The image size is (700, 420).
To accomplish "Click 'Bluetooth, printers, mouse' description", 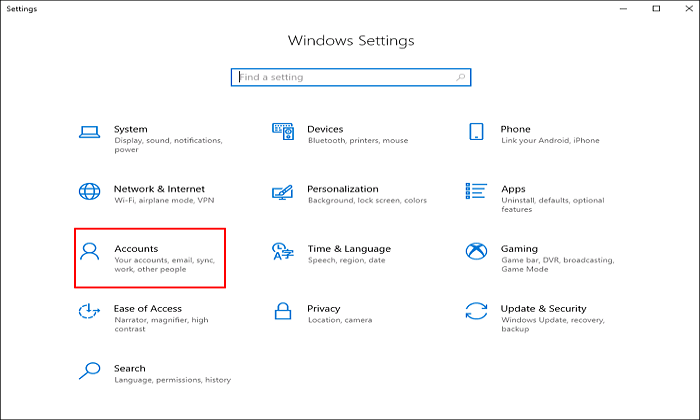I will click(x=358, y=140).
